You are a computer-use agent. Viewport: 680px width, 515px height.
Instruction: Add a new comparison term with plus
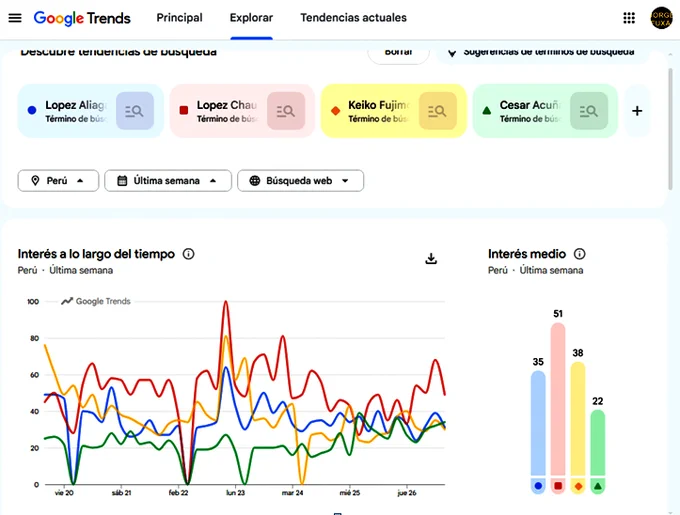(637, 111)
